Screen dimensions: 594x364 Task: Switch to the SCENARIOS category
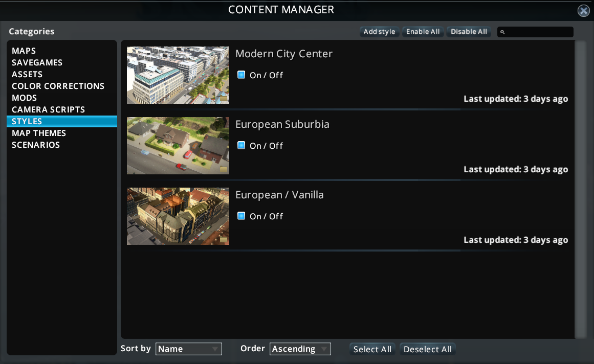coord(35,145)
